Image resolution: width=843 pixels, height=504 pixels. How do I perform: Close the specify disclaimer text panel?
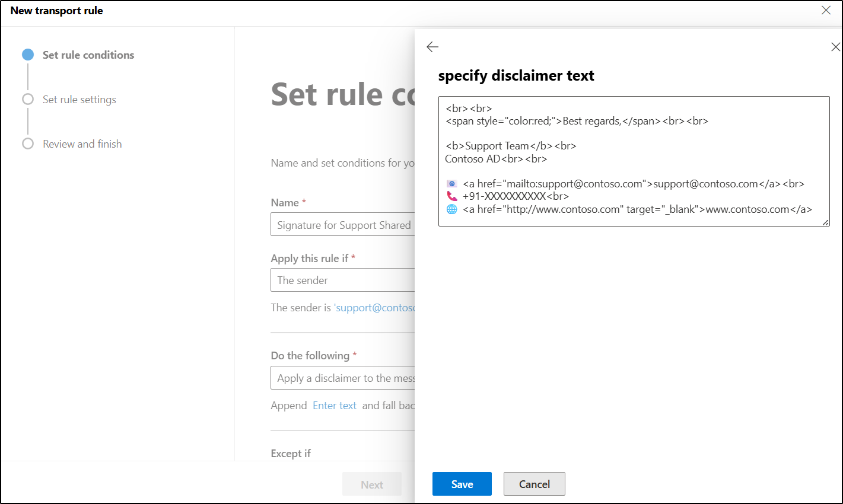pos(836,46)
